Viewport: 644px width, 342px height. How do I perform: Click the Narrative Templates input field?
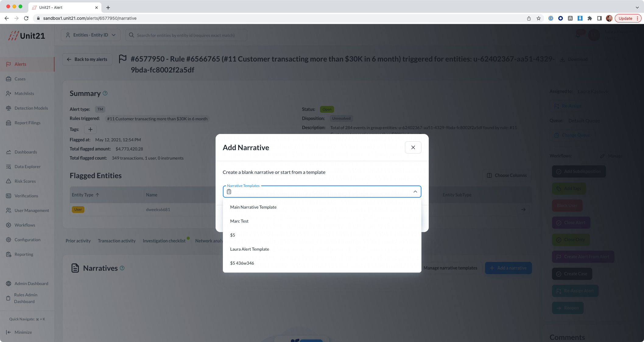coord(322,192)
